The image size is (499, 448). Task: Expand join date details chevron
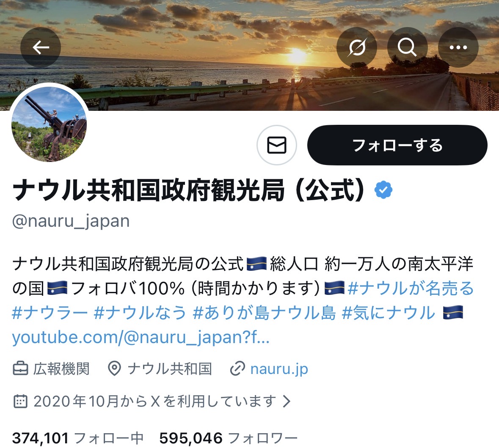pyautogui.click(x=287, y=401)
